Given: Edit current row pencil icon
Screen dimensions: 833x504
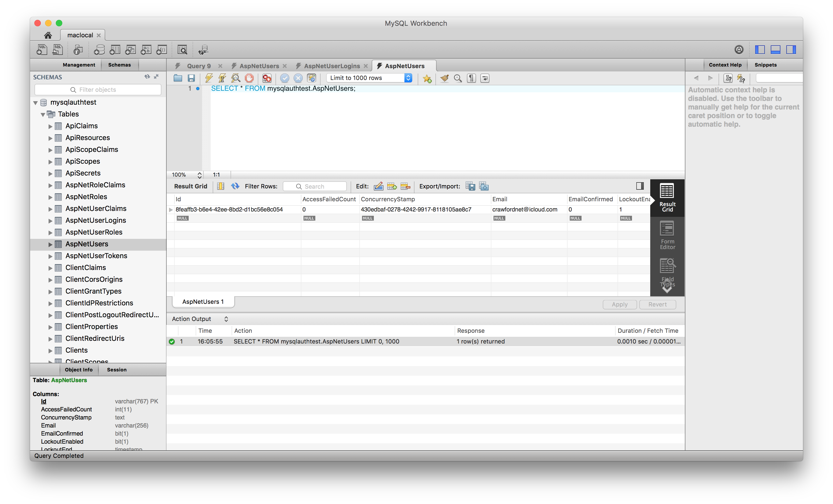Looking at the screenshot, I should tap(378, 186).
